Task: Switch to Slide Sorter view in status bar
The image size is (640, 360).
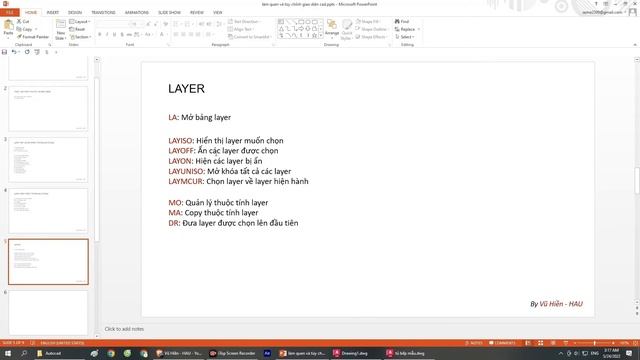Action: [540, 343]
